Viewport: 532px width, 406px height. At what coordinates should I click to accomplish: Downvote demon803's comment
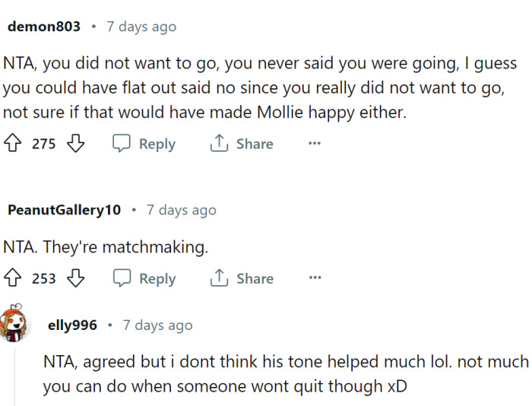tap(74, 144)
